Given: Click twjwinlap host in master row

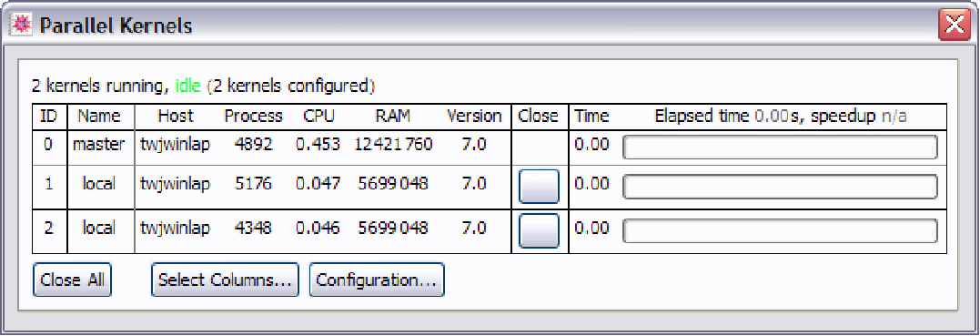Looking at the screenshot, I should [x=176, y=145].
